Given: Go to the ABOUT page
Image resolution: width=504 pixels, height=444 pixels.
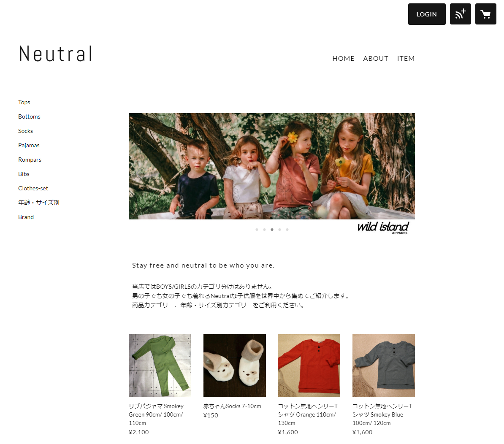Looking at the screenshot, I should [x=375, y=59].
